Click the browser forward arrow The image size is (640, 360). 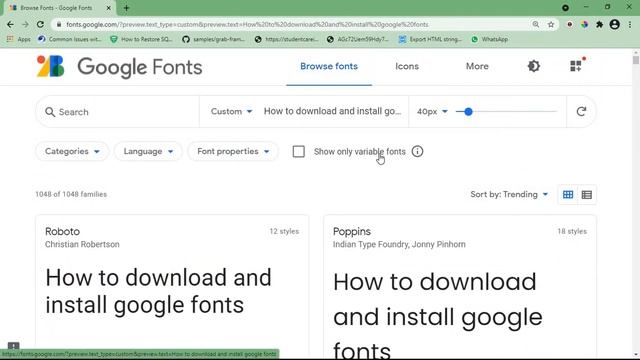tap(25, 24)
